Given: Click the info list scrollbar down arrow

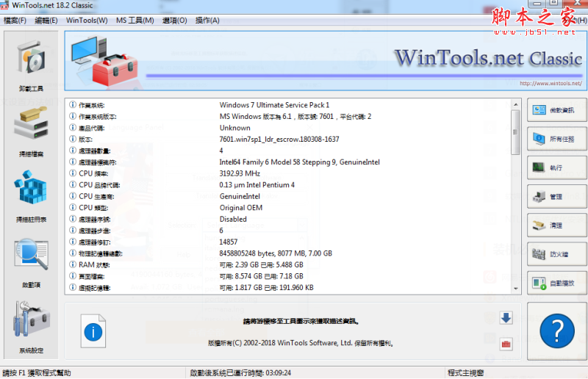Looking at the screenshot, I should 516,288.
